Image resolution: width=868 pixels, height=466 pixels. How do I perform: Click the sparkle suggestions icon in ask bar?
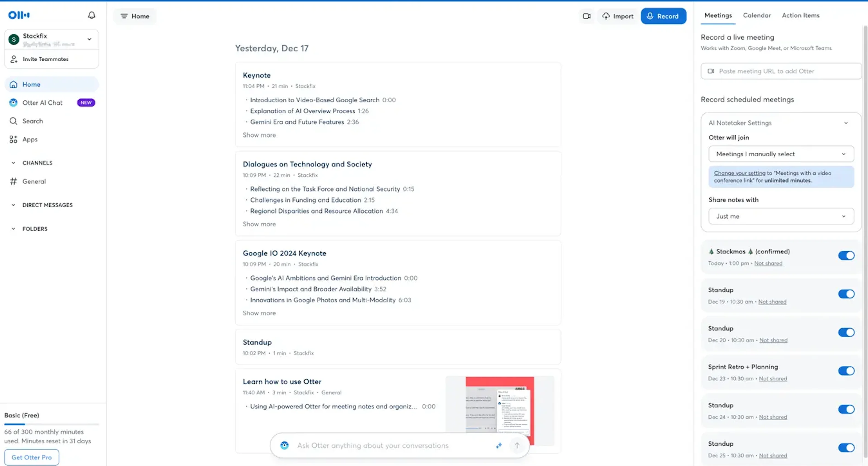(499, 445)
